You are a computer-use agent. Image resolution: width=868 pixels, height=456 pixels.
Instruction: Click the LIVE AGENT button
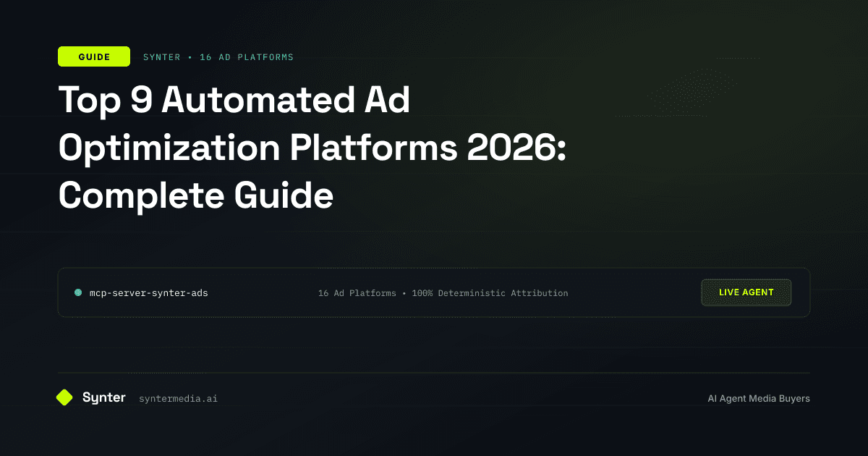746,292
